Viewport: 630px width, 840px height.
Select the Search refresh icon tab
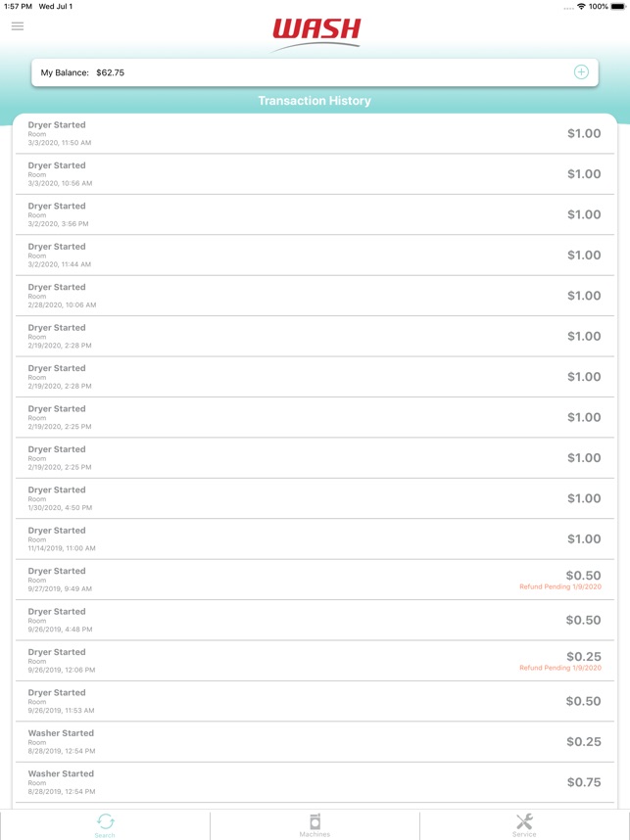(x=105, y=825)
